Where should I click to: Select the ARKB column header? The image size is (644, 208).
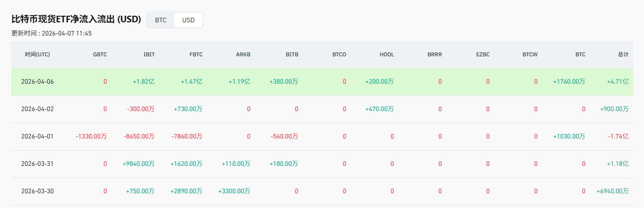pos(243,55)
